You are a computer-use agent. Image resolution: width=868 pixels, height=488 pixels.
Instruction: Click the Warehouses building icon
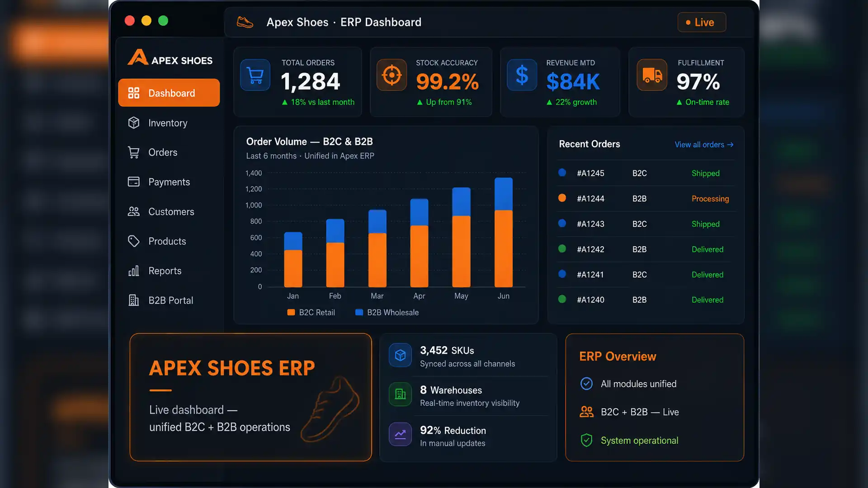400,394
